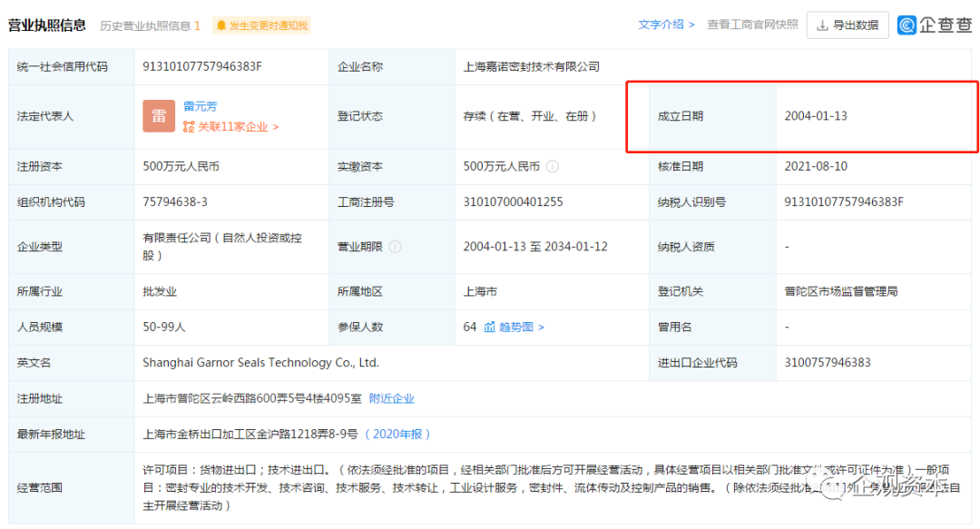Click establishment date 2004-01-13 beside 成立日期
The image size is (980, 529).
tap(816, 116)
